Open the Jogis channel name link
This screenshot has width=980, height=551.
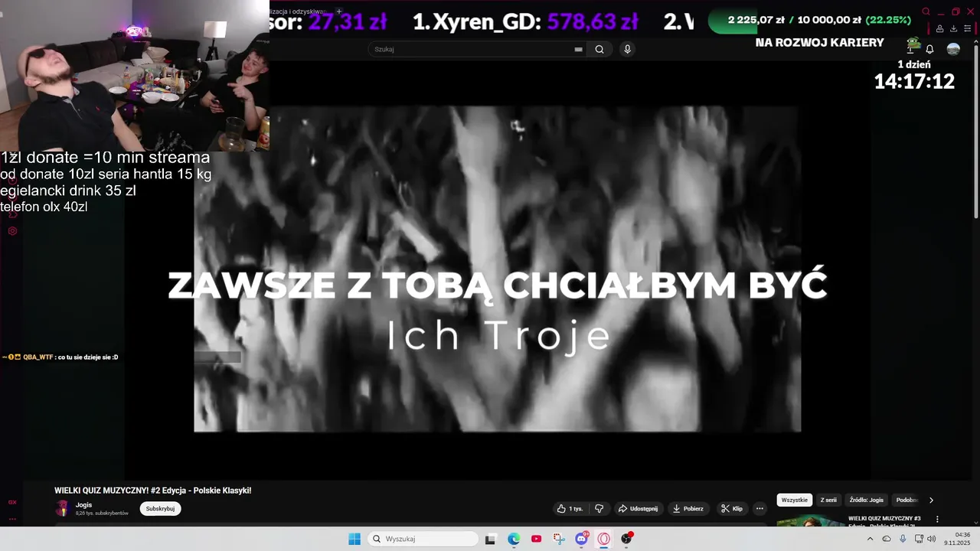pos(83,505)
